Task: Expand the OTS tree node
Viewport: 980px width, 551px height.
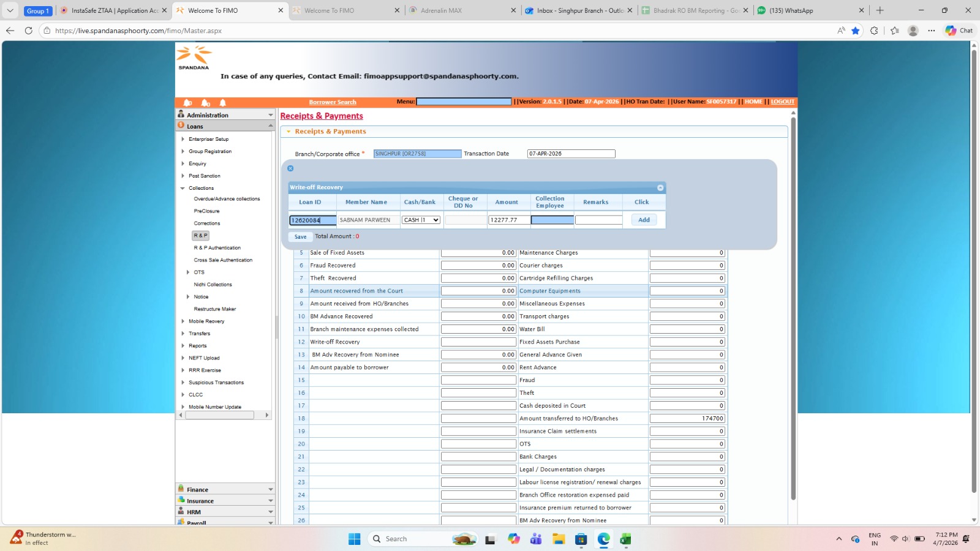Action: pyautogui.click(x=188, y=272)
